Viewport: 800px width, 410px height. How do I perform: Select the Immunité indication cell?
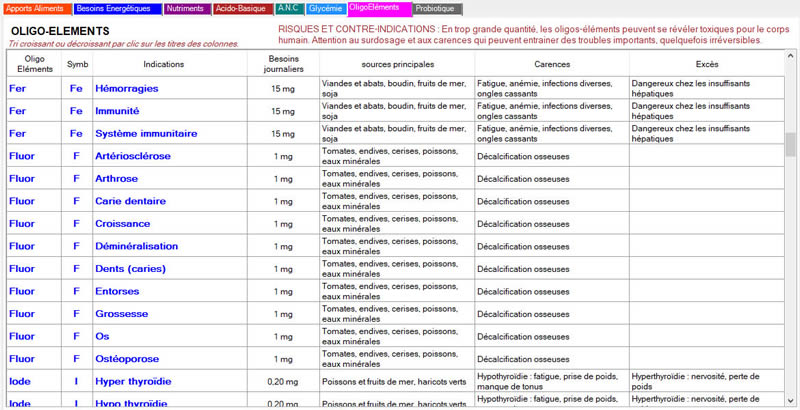pyautogui.click(x=170, y=111)
